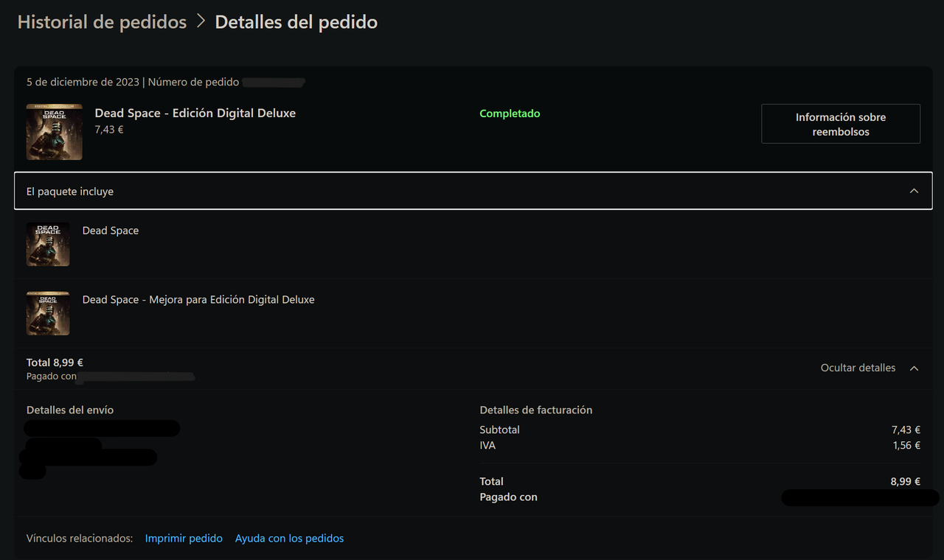Click the Dead Space Deluxe Edition cover thumbnail
The height and width of the screenshot is (560, 944).
point(55,132)
